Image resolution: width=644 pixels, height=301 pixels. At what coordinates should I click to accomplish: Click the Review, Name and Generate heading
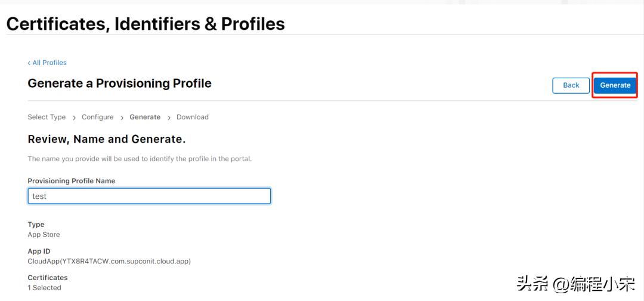pos(107,139)
